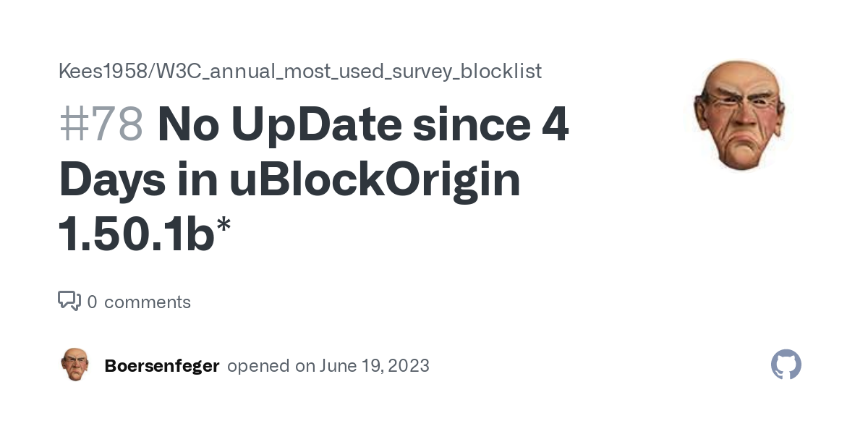Click the "0" comment count number
868x434 pixels.
pyautogui.click(x=92, y=302)
